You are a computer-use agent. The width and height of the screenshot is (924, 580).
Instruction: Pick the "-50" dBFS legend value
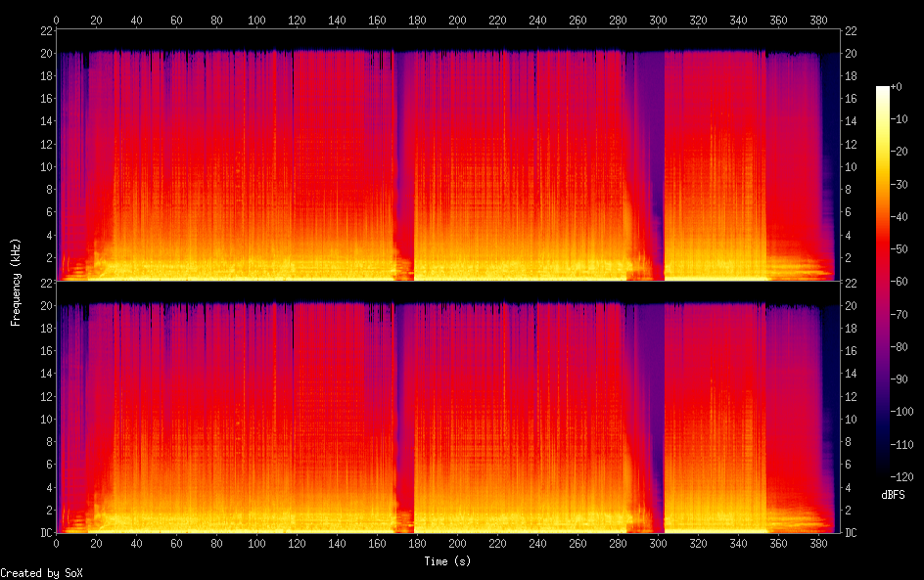tap(900, 249)
